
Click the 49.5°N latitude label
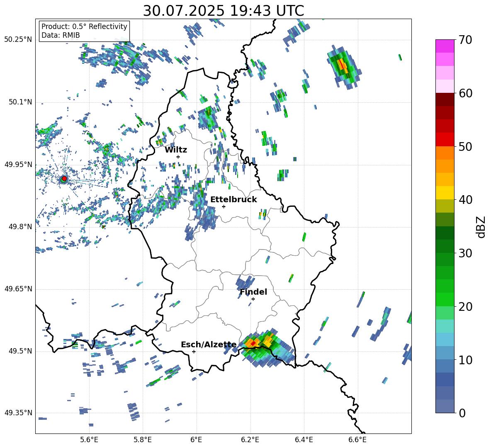pos(20,351)
